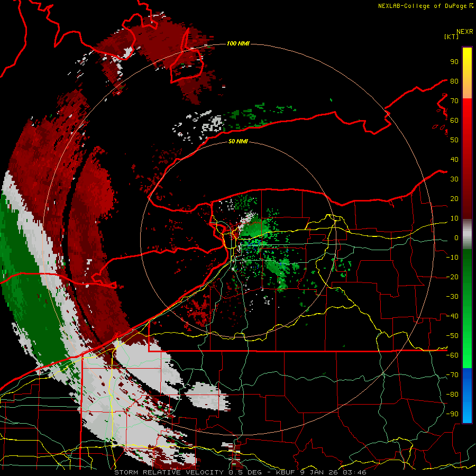Click the 30 value on velocity scale
Screen dimensions: 476x476
pyautogui.click(x=454, y=179)
